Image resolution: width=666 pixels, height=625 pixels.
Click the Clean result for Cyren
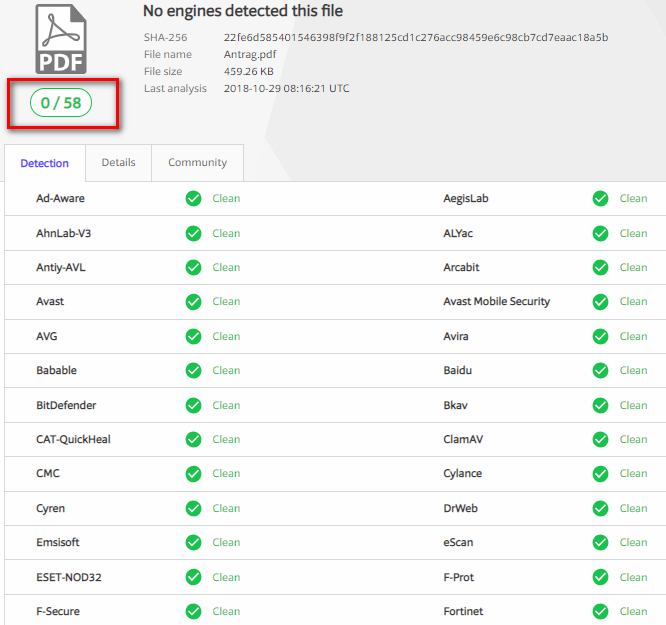tap(226, 508)
